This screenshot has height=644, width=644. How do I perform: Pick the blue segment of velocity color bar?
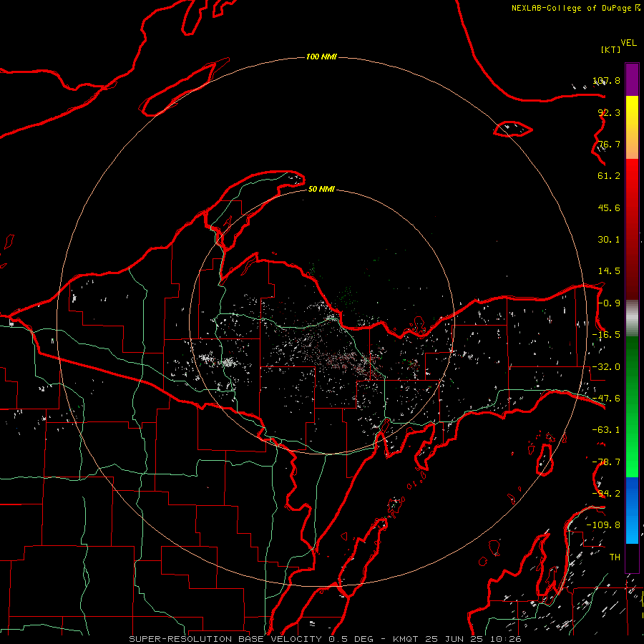(632, 510)
